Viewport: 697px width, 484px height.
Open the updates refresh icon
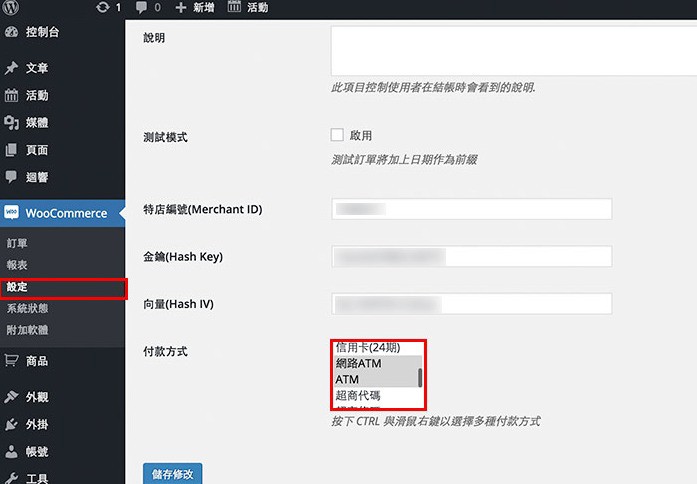(x=103, y=7)
